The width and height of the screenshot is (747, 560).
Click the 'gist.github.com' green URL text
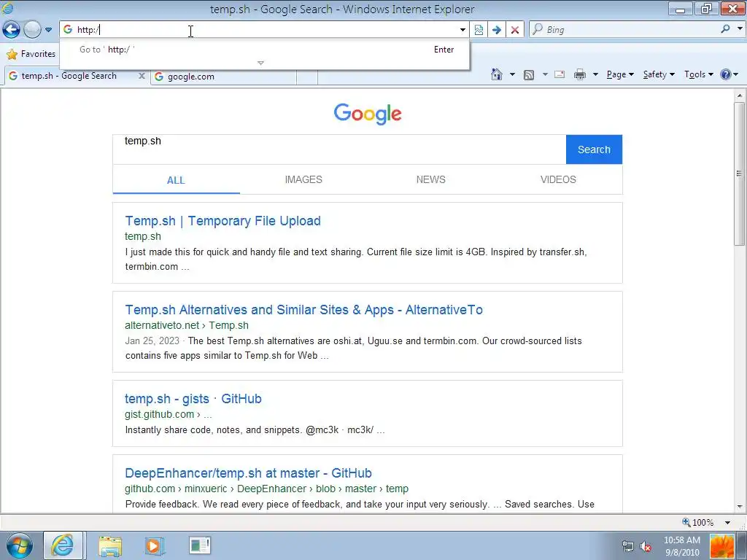[x=160, y=414]
